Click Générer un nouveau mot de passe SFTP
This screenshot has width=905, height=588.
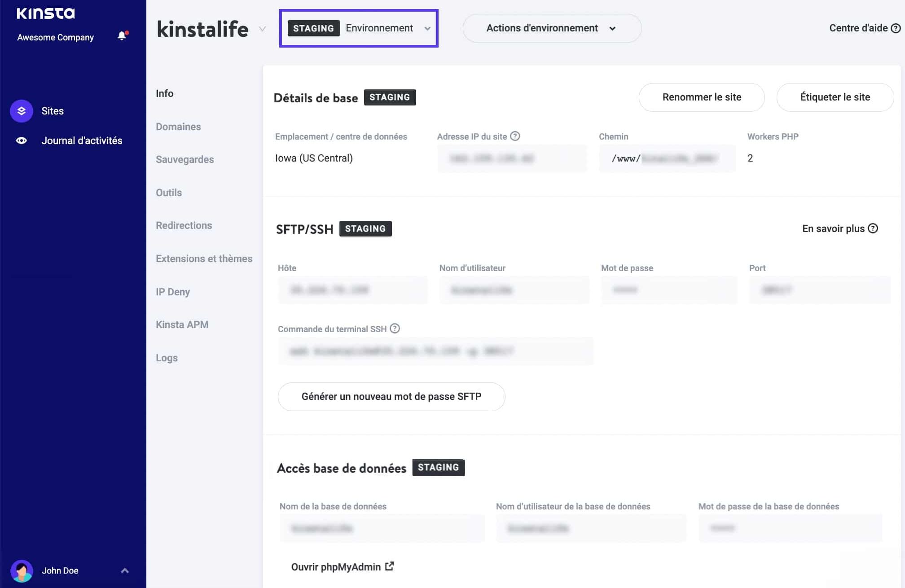coord(391,396)
